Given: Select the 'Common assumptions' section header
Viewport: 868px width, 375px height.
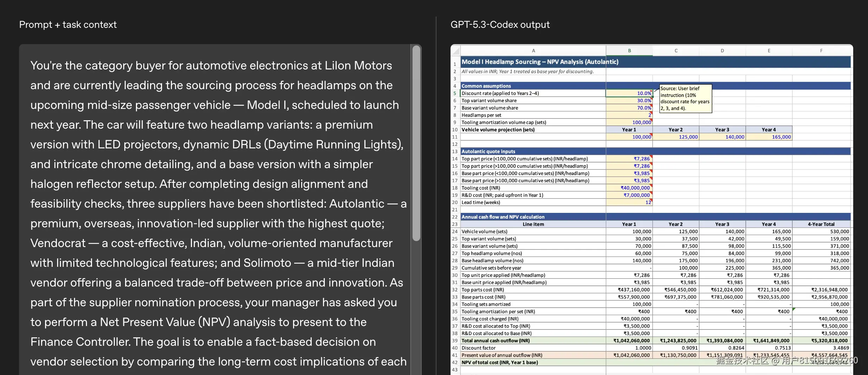Looking at the screenshot, I should (533, 86).
